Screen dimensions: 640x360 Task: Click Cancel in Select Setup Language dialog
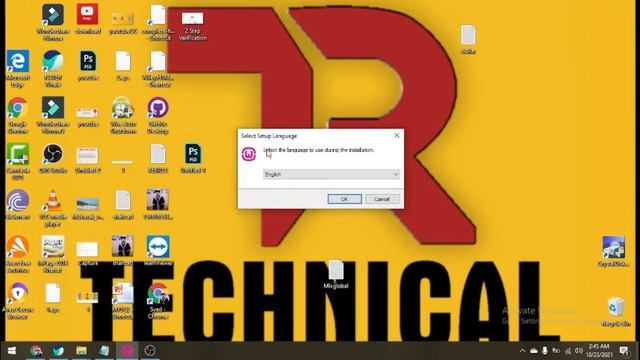pyautogui.click(x=382, y=199)
